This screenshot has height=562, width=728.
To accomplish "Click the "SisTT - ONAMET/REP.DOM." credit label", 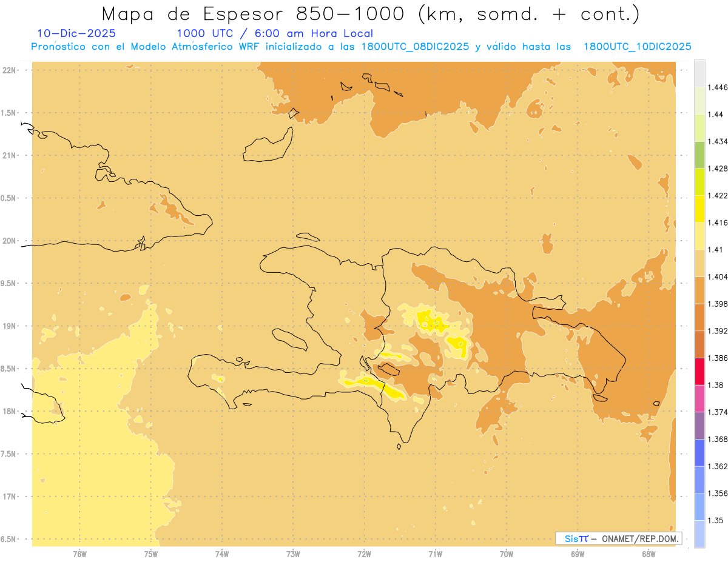I will pyautogui.click(x=618, y=538).
